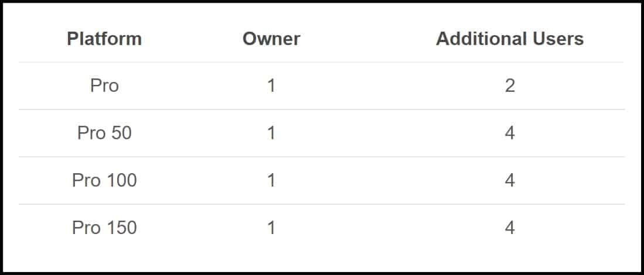The height and width of the screenshot is (275, 644).
Task: Click the number 50 in Pro 50
Action: point(121,133)
